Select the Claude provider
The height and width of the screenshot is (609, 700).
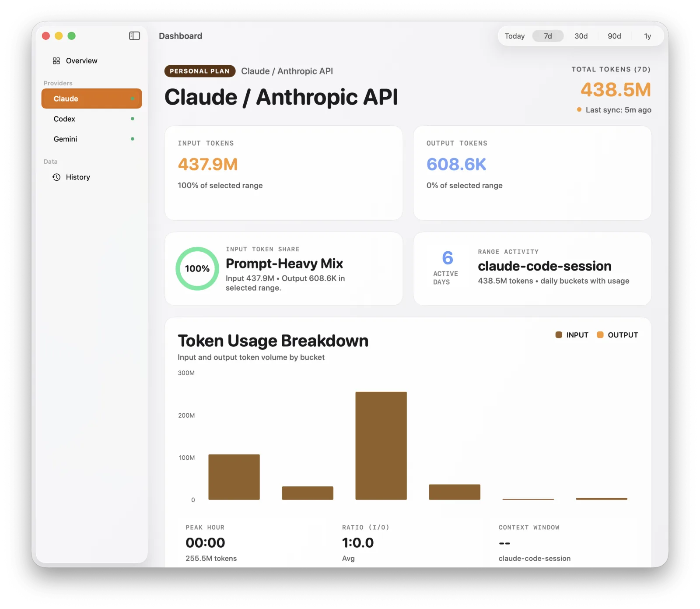(x=91, y=99)
